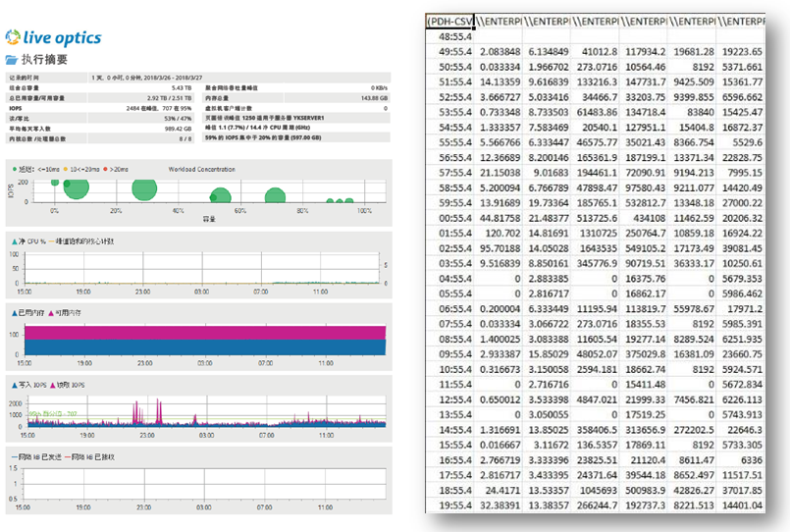Image resolution: width=790 pixels, height=532 pixels.
Task: Click the large green bubble near 30% capacity
Action: (144, 188)
